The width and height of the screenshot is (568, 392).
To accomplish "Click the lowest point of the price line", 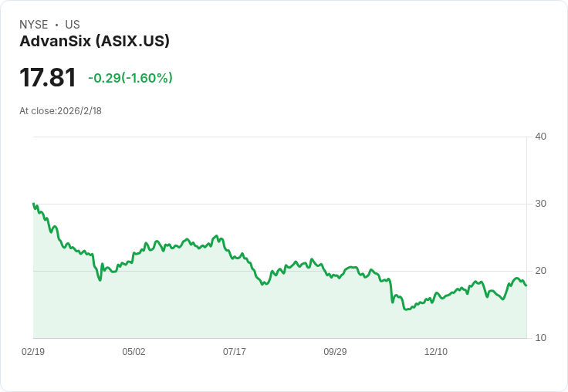I will (x=406, y=309).
